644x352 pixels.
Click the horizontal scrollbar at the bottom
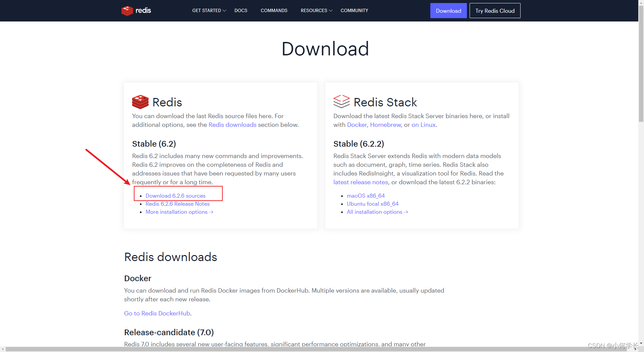coord(316,349)
